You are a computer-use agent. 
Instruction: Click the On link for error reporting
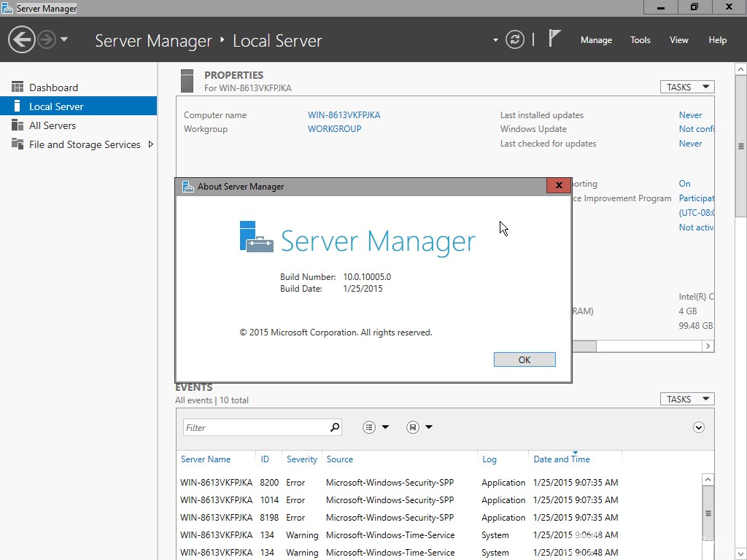pos(684,183)
